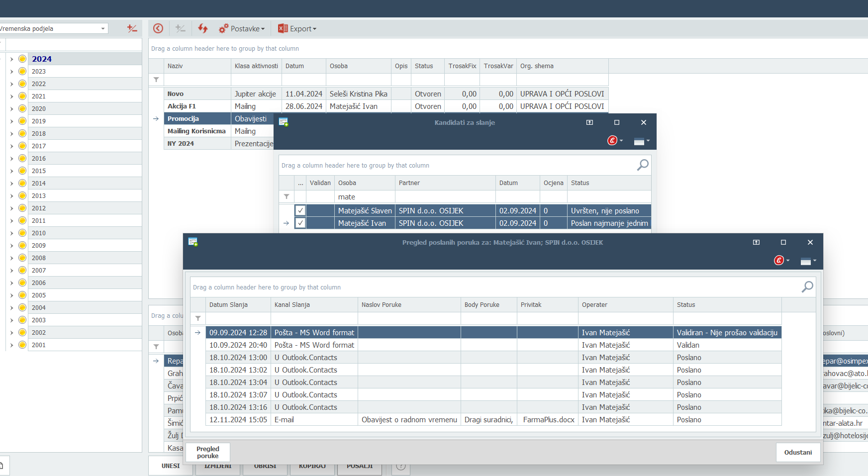This screenshot has height=476, width=868.
Task: Click the Pregled poruke button
Action: (x=207, y=452)
